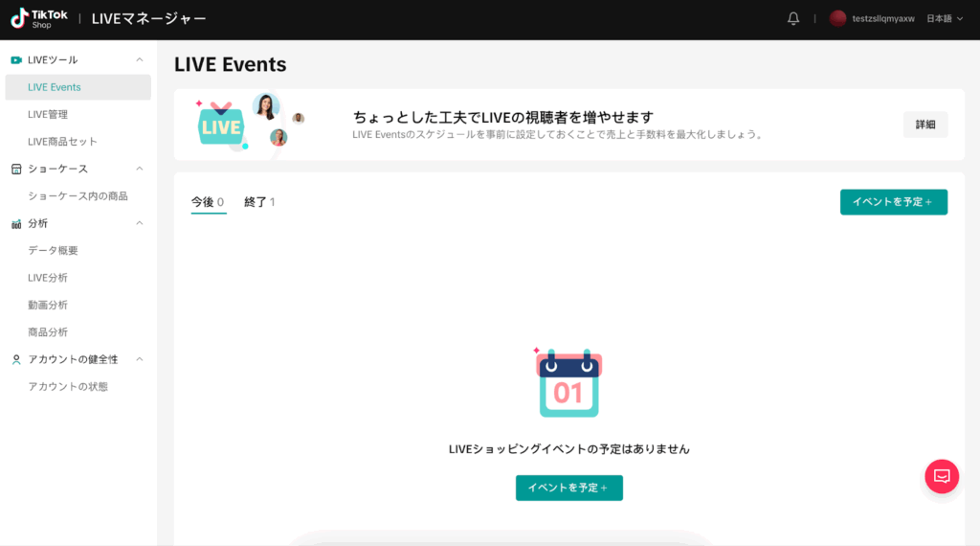Select the 今後 tab

coord(208,202)
